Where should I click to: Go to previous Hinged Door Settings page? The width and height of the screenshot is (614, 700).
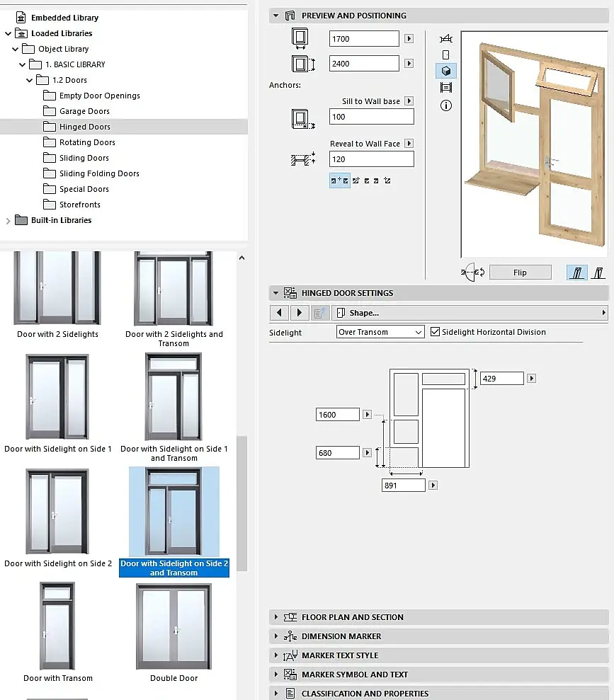coord(279,313)
